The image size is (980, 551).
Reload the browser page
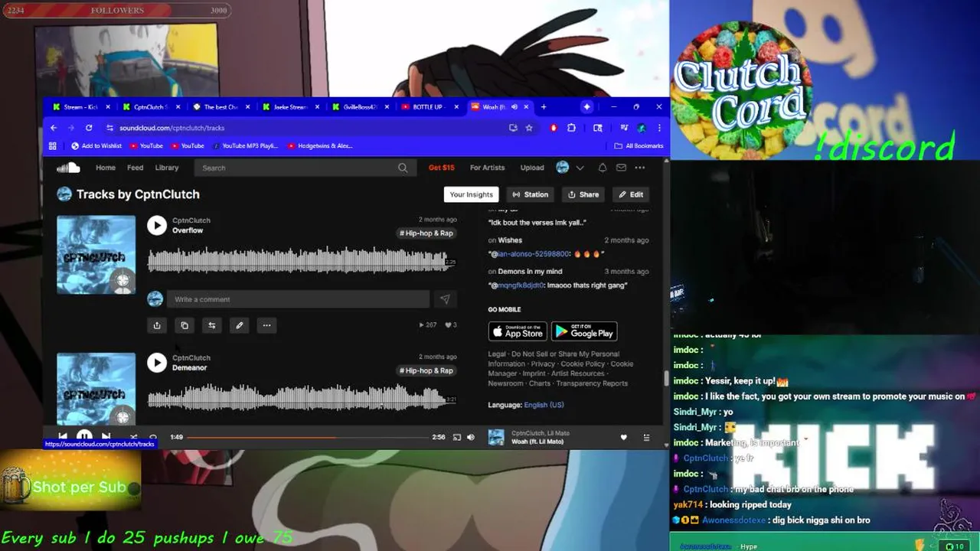[x=89, y=128]
